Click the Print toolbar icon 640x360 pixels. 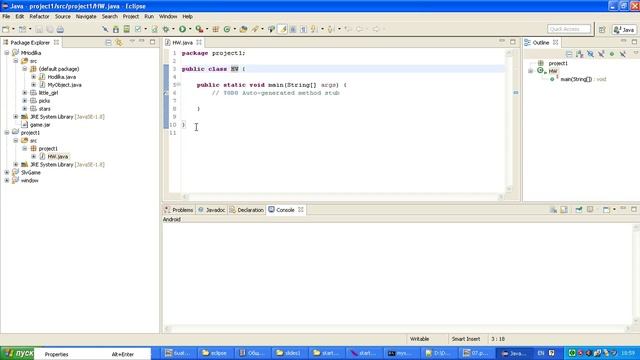pyautogui.click(x=60, y=29)
